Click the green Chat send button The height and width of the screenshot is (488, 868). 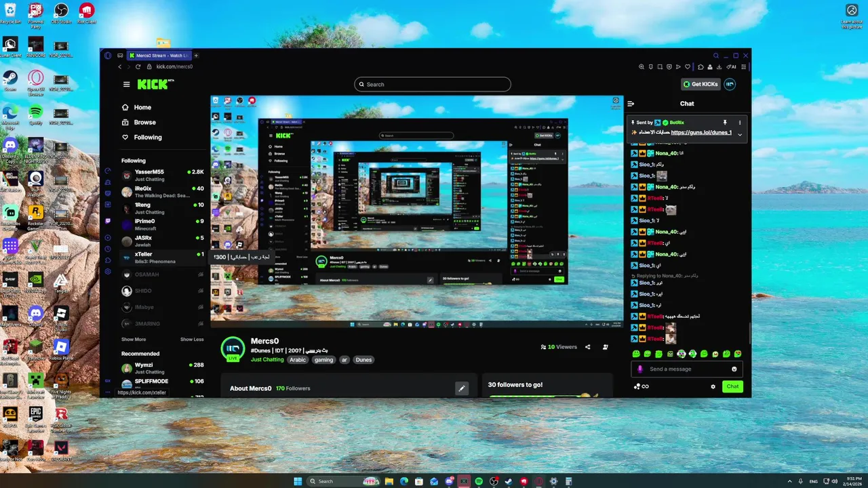(732, 386)
